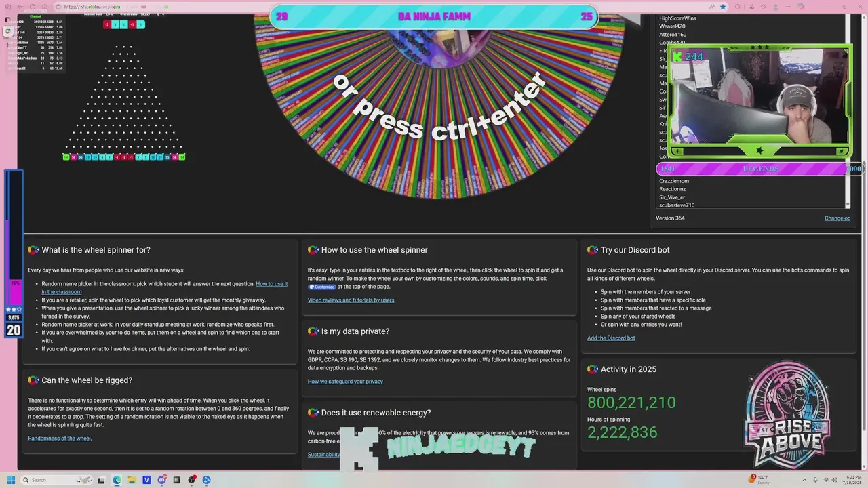Open the browser favorites list icon
868x488 pixels.
(x=763, y=7)
